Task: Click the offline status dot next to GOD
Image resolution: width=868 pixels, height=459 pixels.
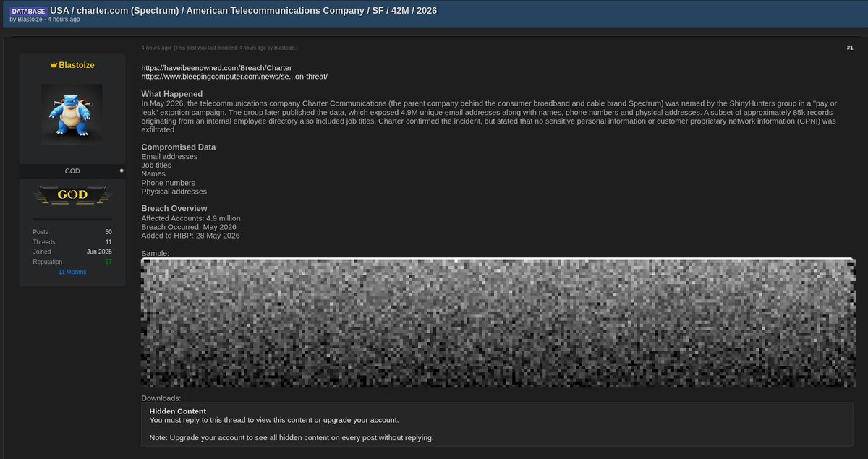Action: 122,171
